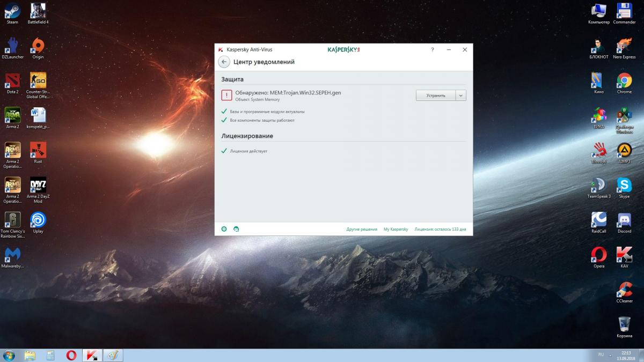The height and width of the screenshot is (362, 644).
Task: Select Кино desktop shortcut
Action: [x=598, y=83]
